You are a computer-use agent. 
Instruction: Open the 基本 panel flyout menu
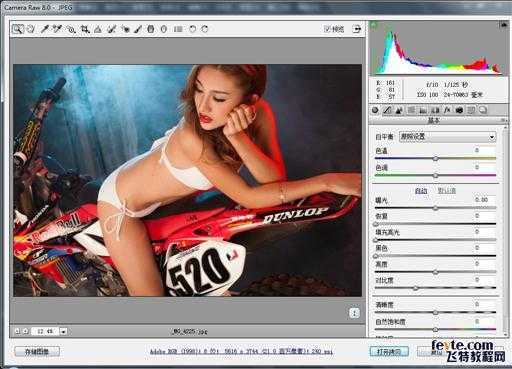tap(503, 120)
